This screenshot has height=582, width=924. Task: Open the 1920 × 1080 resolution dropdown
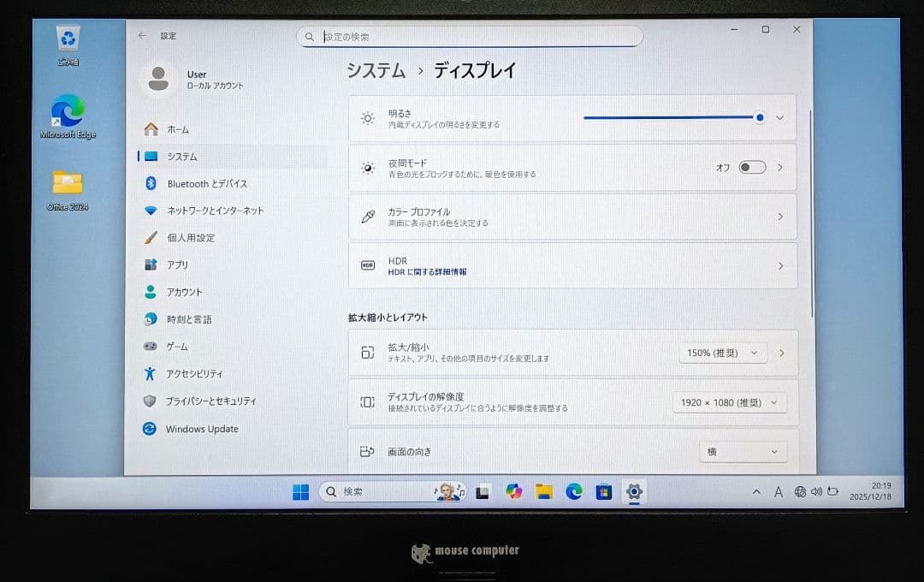click(x=730, y=403)
